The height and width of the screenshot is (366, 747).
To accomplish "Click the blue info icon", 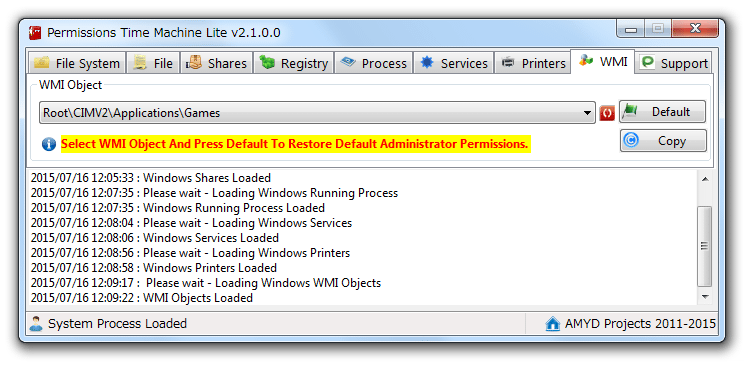I will coord(49,144).
